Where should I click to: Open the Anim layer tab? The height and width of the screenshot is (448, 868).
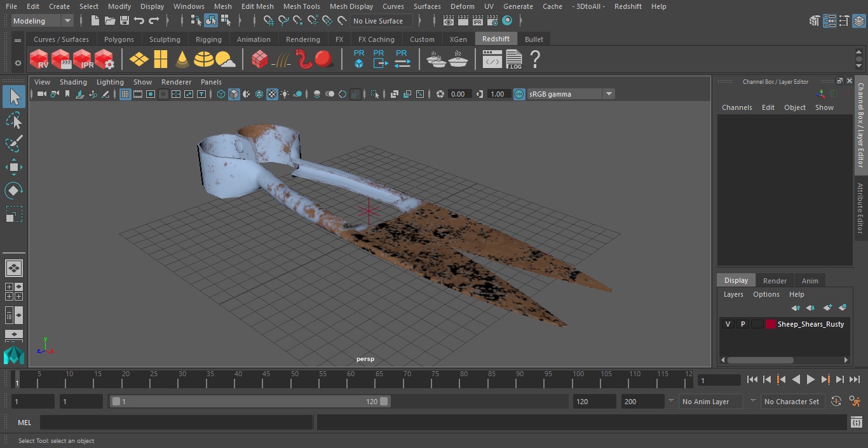[x=810, y=281]
